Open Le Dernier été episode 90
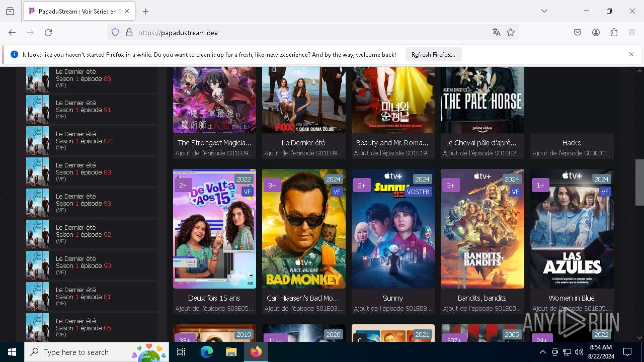 92,265
